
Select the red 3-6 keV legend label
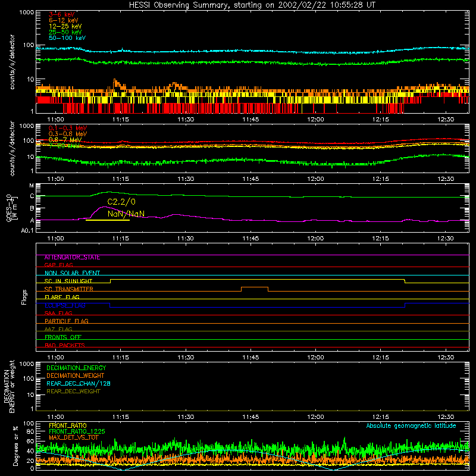click(62, 14)
